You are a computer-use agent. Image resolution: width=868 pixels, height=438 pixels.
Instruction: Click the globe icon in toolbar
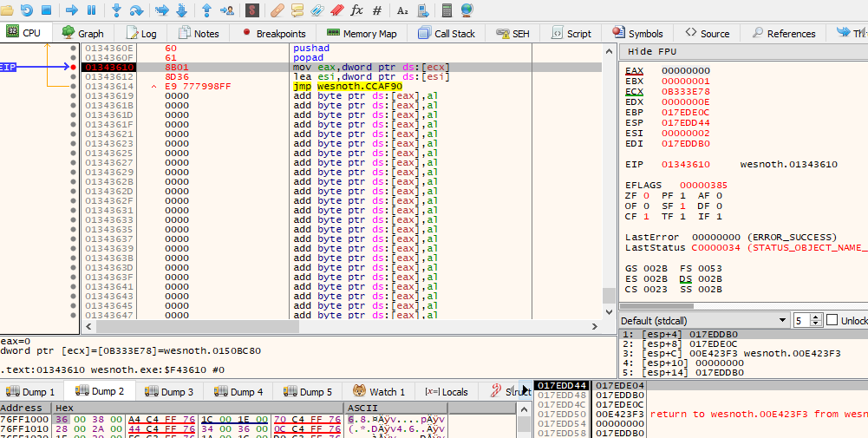467,10
